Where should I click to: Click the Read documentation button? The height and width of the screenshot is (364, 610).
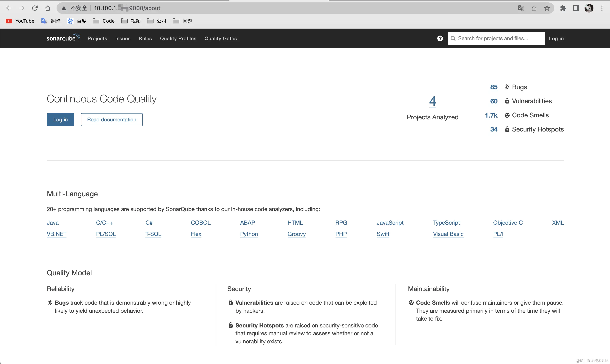point(112,119)
